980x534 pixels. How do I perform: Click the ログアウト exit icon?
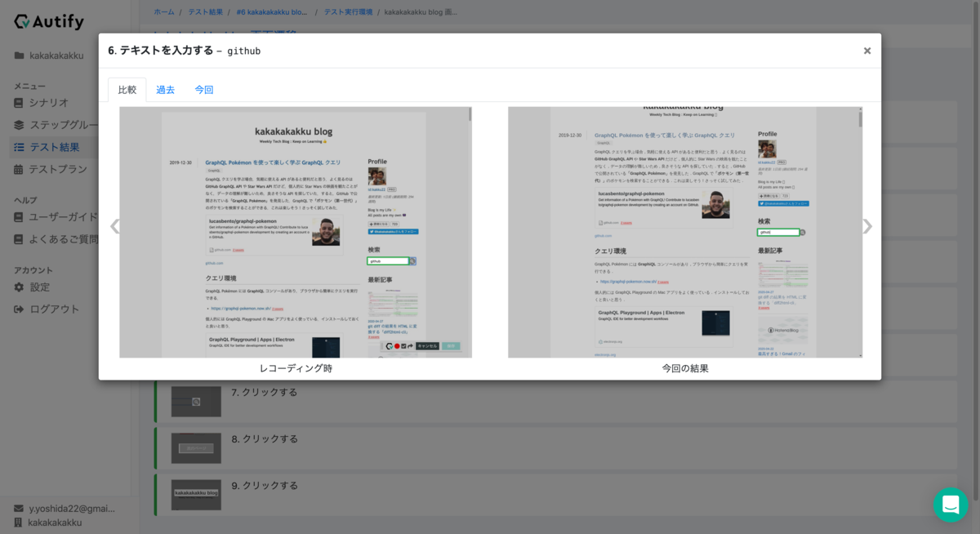pos(19,309)
